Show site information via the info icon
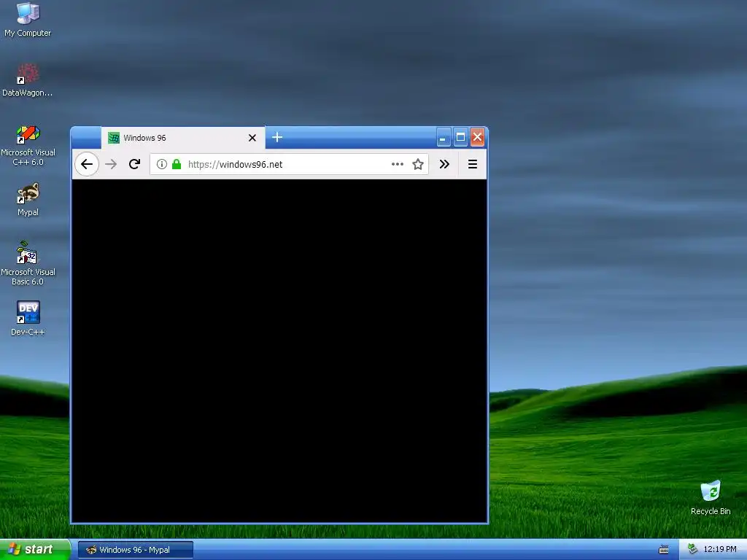 pos(162,164)
